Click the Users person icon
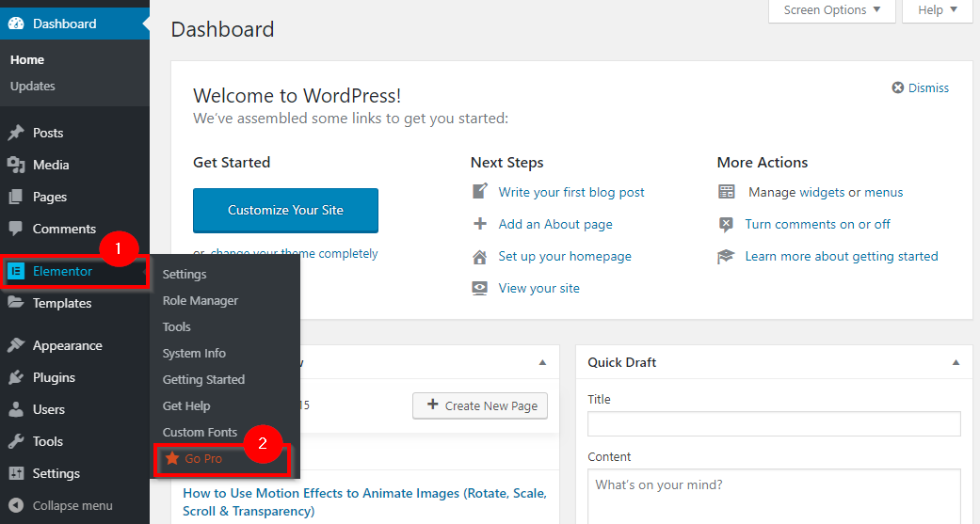The image size is (980, 524). point(16,409)
